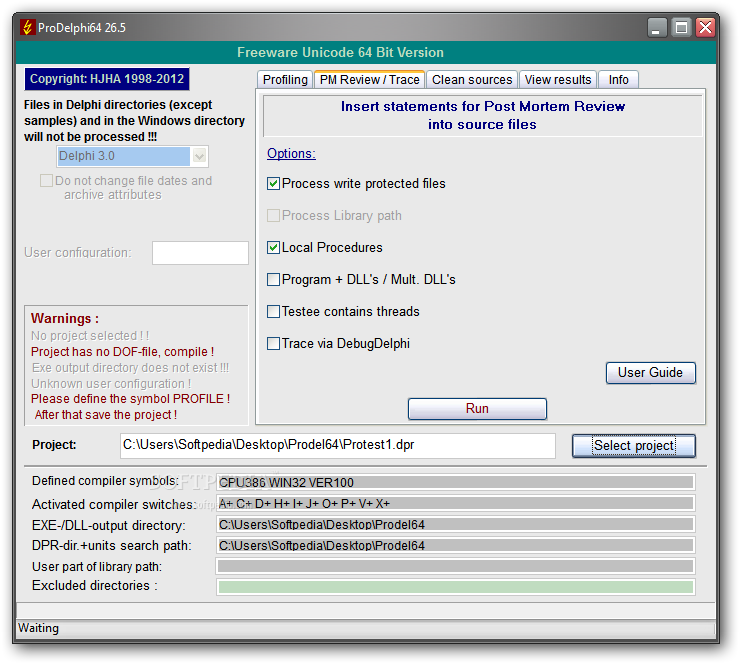The image size is (740, 664).
Task: Click the 'No project selected ! !' warning
Action: pos(90,336)
